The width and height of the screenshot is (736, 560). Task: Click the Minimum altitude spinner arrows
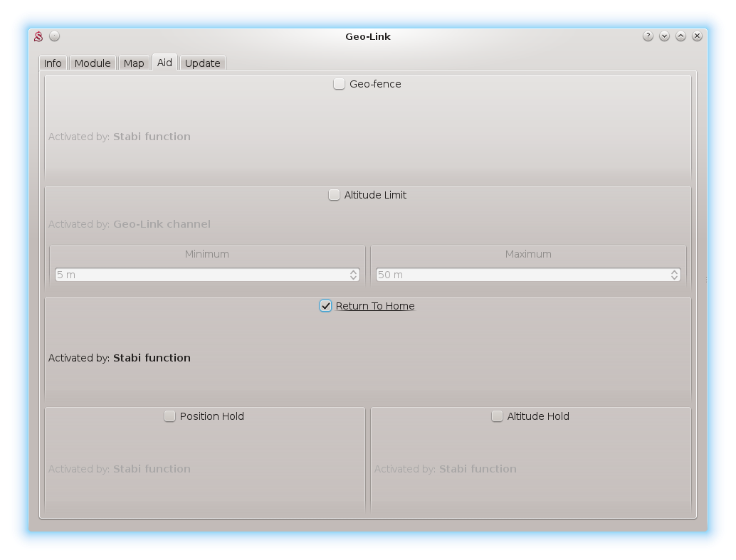[353, 275]
